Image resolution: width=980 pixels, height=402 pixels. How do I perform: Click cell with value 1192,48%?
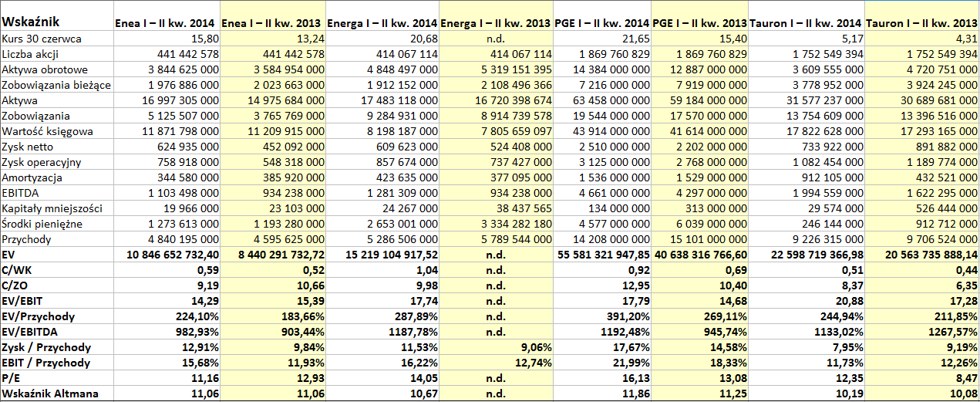click(602, 332)
